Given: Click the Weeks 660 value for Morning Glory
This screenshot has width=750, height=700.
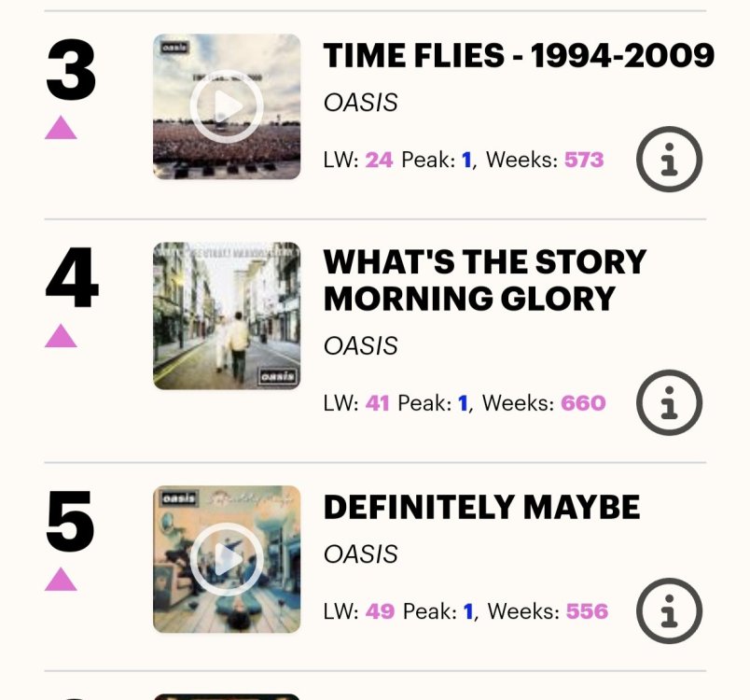Looking at the screenshot, I should [x=583, y=403].
